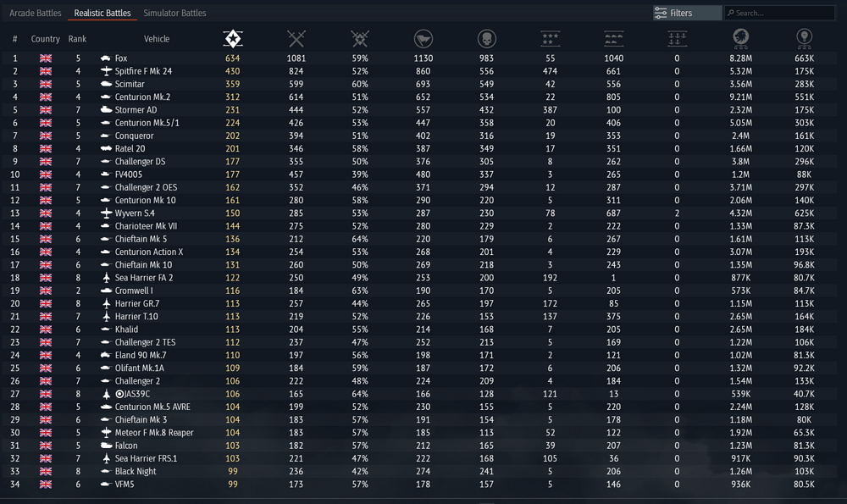Sort by the highlighted star battles column icon
Screen dimensions: 847x504
pyautogui.click(x=232, y=38)
